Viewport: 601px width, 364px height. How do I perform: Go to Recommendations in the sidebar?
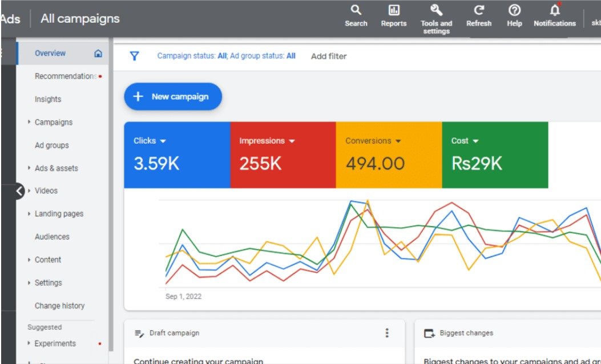tap(65, 76)
